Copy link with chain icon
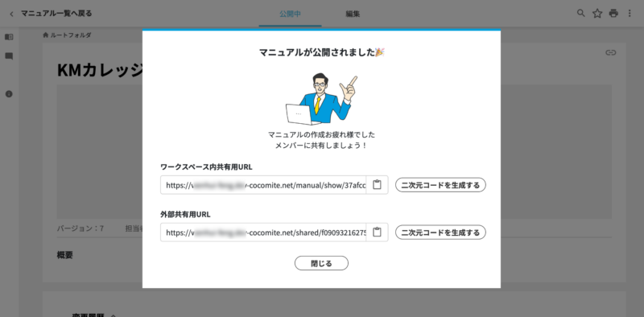This screenshot has height=317, width=644. 611,52
